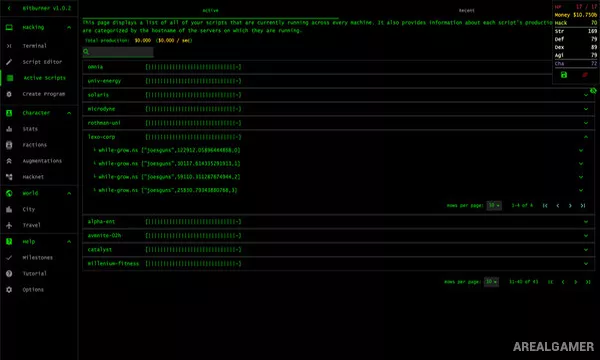Screen dimensions: 600x360
Task: Click the Script Editor pencil icon
Action: click(x=9, y=62)
